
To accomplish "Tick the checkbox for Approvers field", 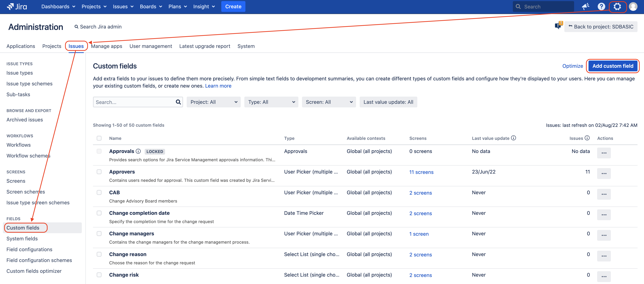I will point(99,172).
